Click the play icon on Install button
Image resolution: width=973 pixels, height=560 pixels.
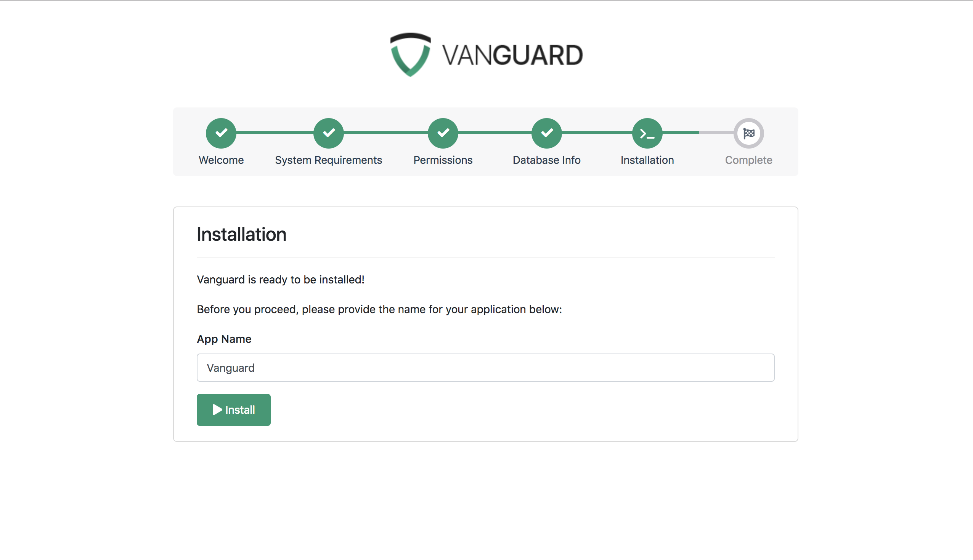coord(217,409)
